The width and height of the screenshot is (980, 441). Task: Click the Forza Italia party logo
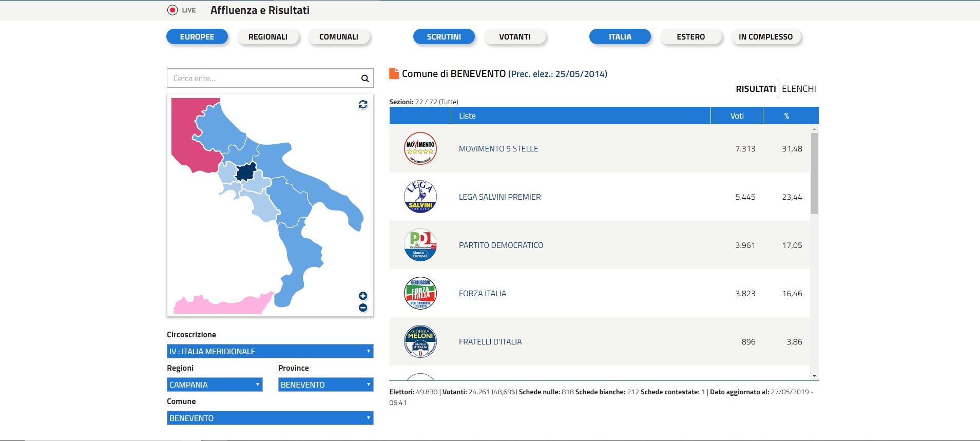tap(420, 293)
